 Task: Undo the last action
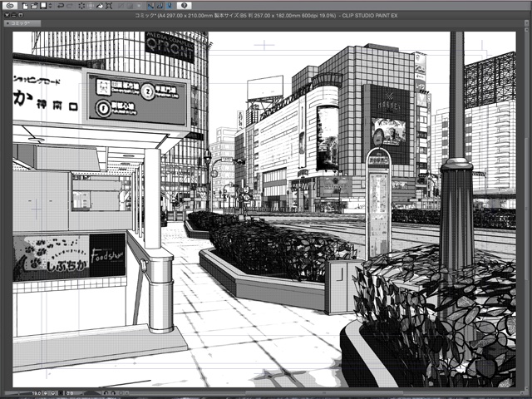(61, 6)
